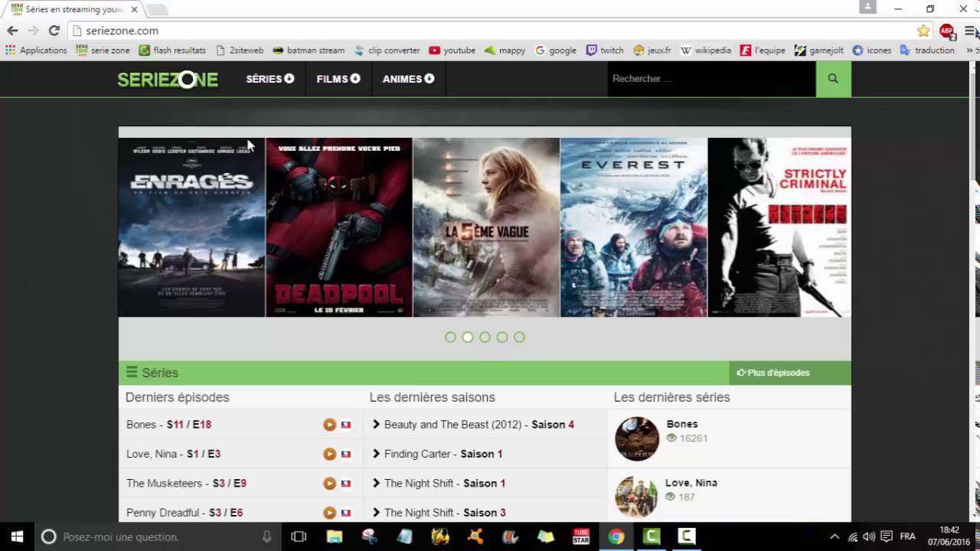Open Bones S11 / E18 link
980x551 pixels.
(x=169, y=425)
